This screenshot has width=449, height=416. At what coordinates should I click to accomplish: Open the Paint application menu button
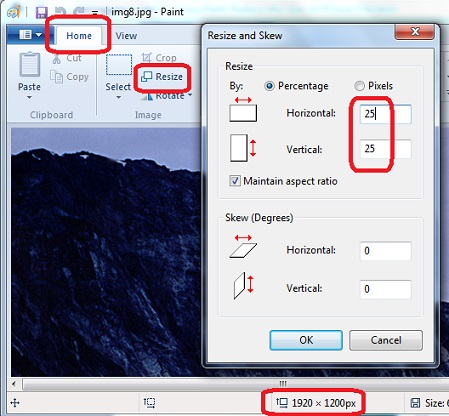pos(29,35)
